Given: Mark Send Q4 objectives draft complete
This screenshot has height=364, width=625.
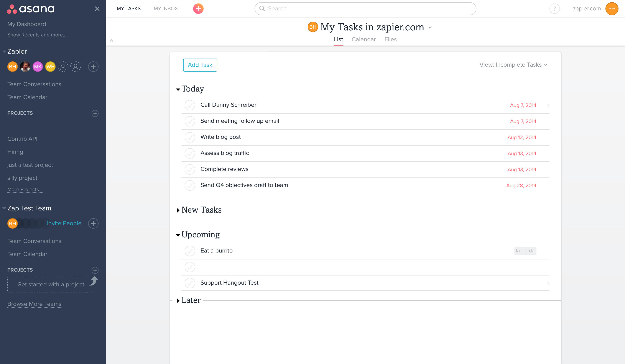Looking at the screenshot, I should (190, 185).
